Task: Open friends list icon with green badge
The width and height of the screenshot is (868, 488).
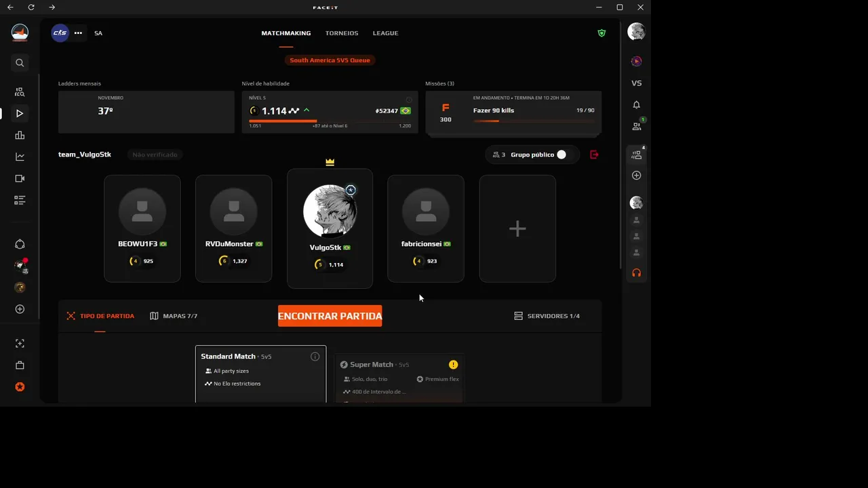Action: click(x=637, y=125)
